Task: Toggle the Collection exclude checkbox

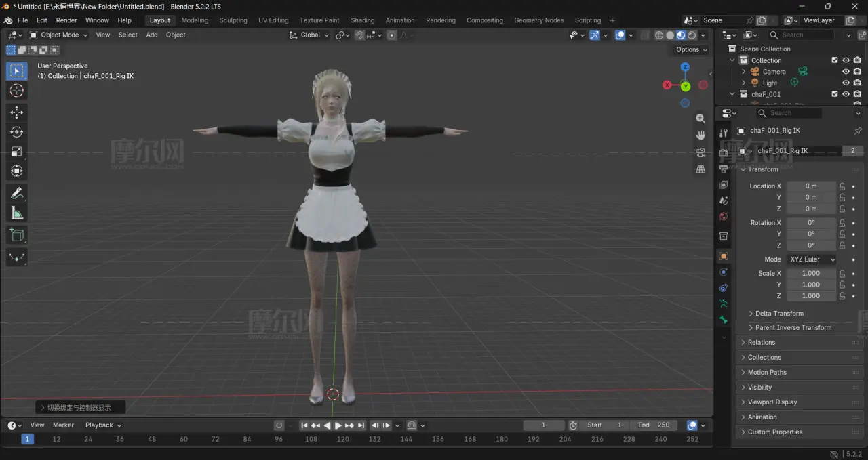Action: [835, 60]
